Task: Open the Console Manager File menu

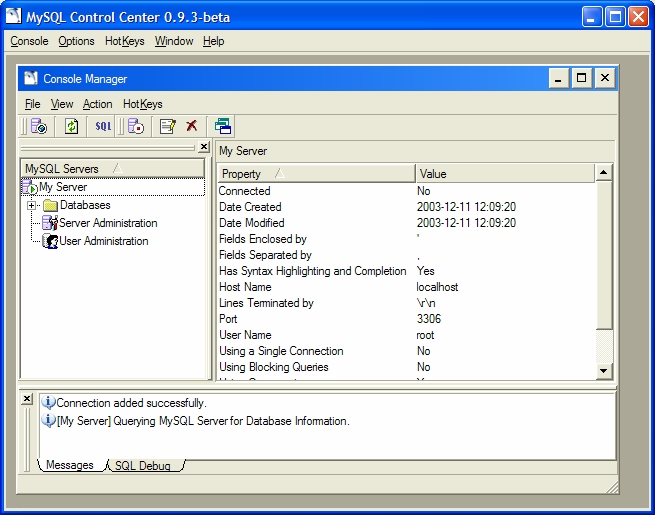Action: 32,104
